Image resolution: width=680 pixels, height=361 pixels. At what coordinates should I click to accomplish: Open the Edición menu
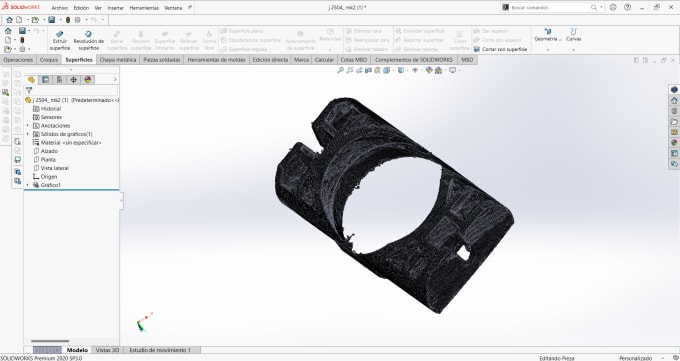point(81,8)
